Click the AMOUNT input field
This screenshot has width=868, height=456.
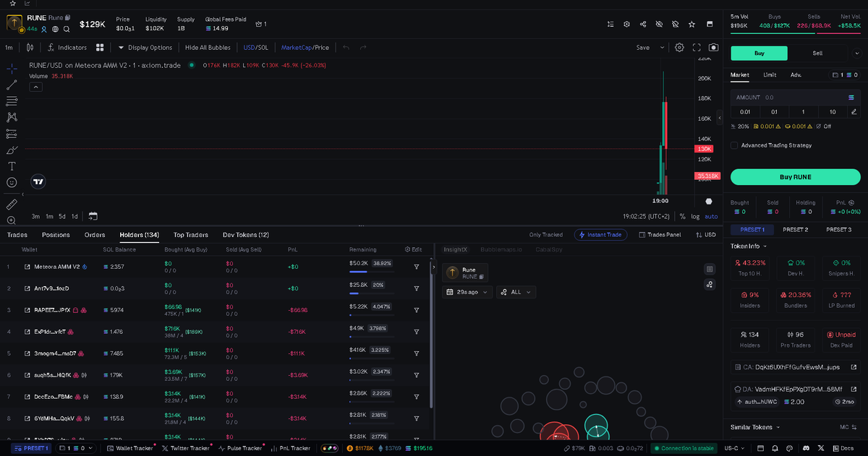pyautogui.click(x=796, y=97)
